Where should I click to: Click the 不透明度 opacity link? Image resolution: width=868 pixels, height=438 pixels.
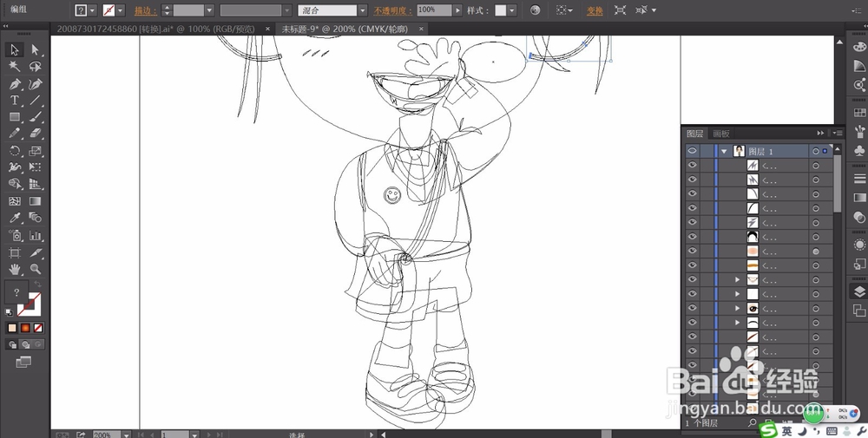tap(392, 10)
